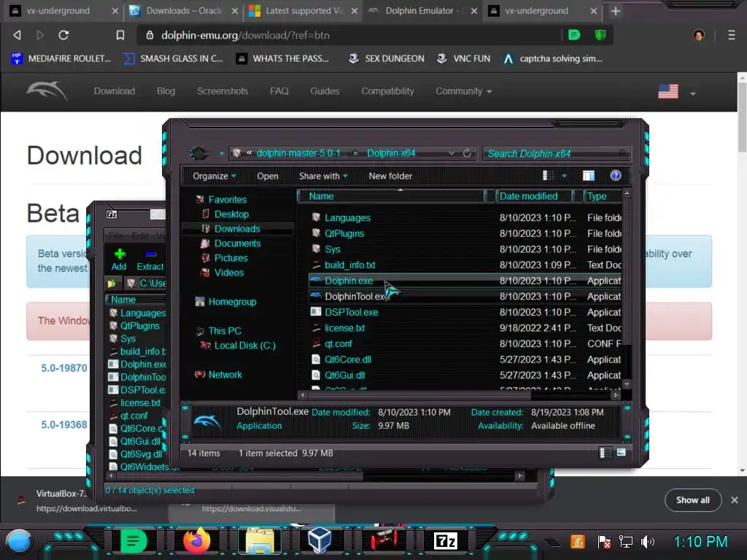The image size is (747, 560).
Task: Expand address bar history dropdown
Action: pyautogui.click(x=451, y=153)
